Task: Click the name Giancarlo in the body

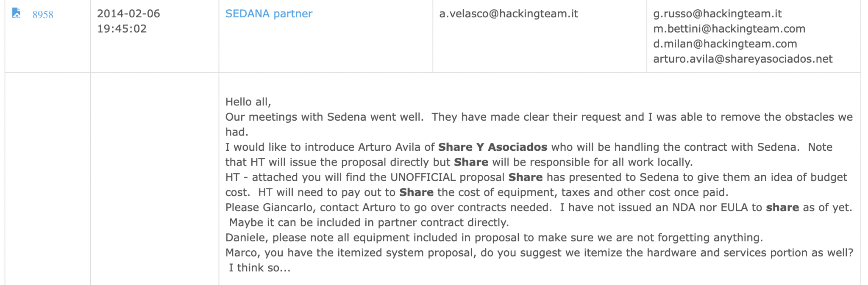Action: 289,208
